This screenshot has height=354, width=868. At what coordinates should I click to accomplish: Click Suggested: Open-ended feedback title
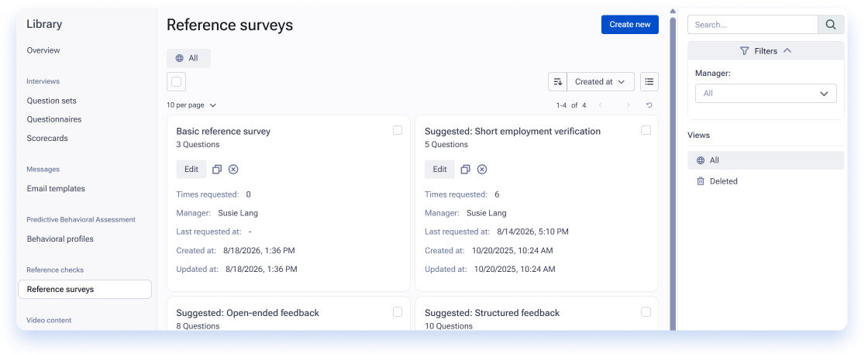(x=247, y=313)
